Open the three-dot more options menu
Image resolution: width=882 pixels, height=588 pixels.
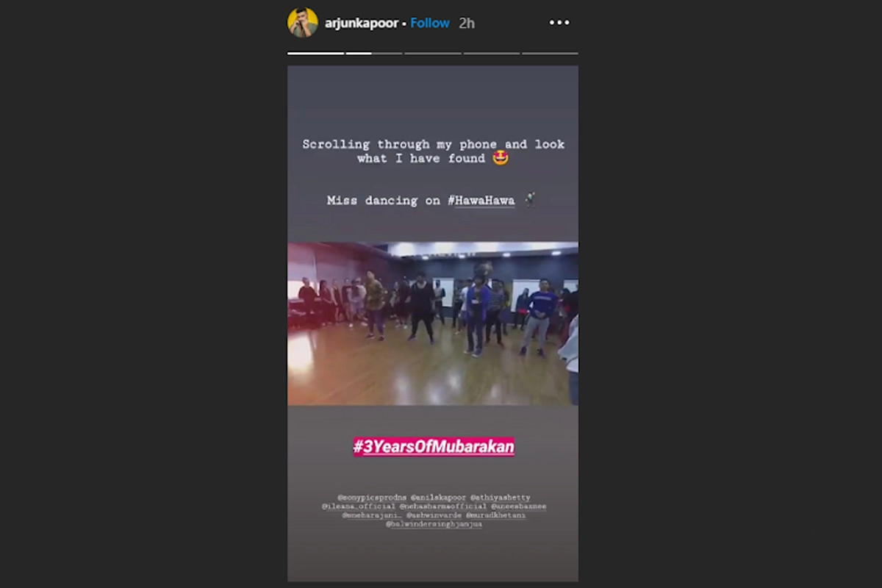pyautogui.click(x=559, y=23)
